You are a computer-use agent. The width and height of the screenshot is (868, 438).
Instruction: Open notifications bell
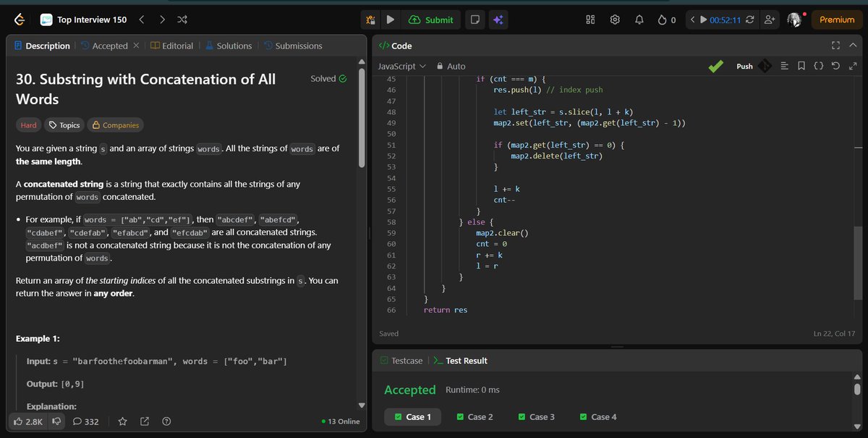[639, 20]
